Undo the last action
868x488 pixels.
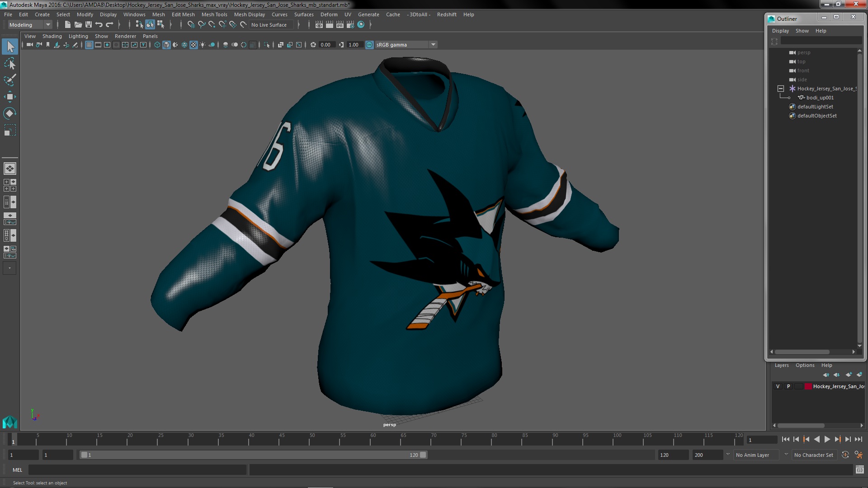(x=99, y=25)
